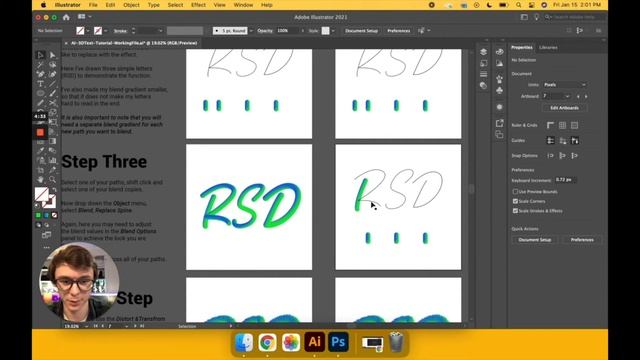Open stroke color dropdown in control bar
Image resolution: width=640 pixels, height=360 pixels.
point(106,31)
